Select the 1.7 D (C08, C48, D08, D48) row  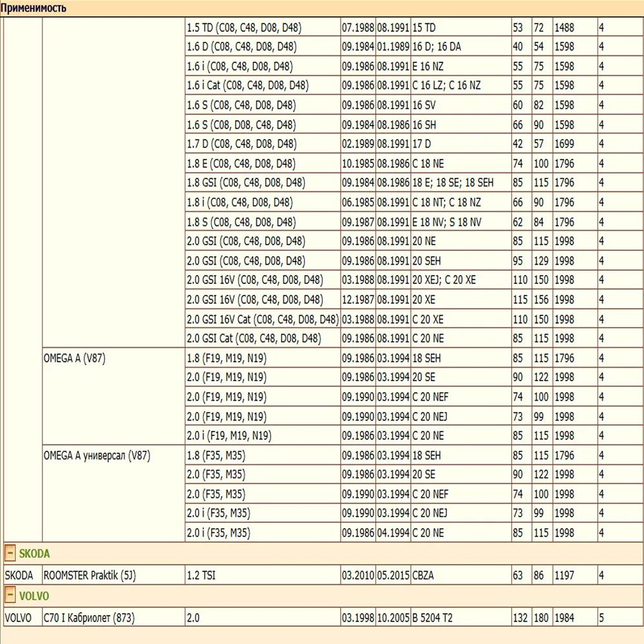(241, 144)
